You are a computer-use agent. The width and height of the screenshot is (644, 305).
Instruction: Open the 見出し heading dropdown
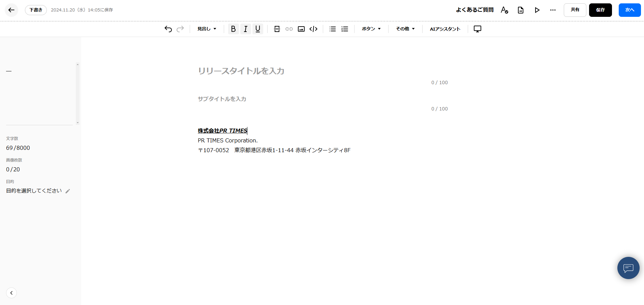pyautogui.click(x=207, y=29)
